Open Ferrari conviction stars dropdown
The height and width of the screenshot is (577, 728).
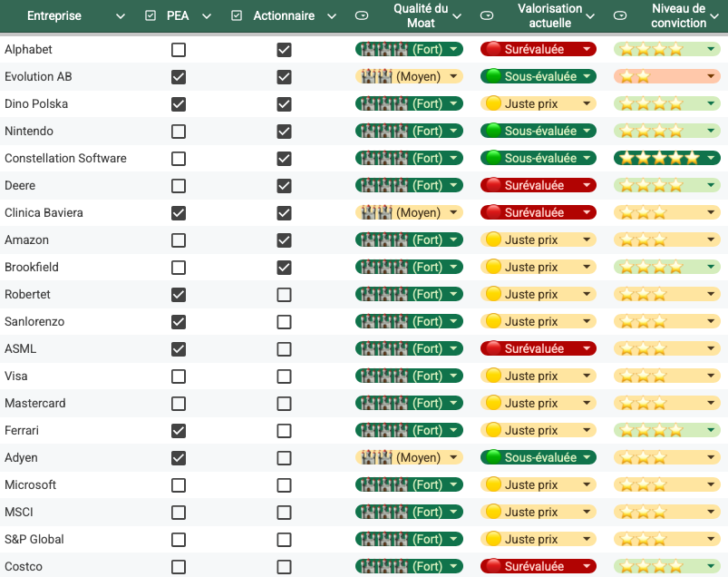tap(666, 430)
